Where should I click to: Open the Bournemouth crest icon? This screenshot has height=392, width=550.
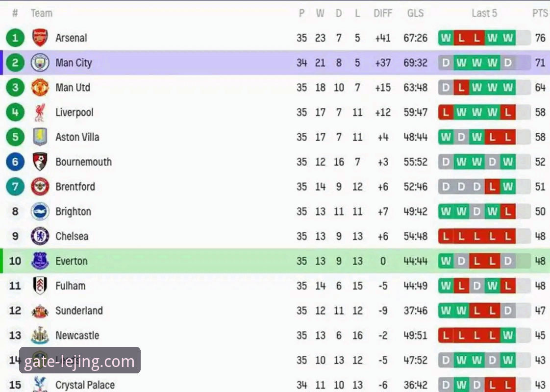[x=40, y=162]
